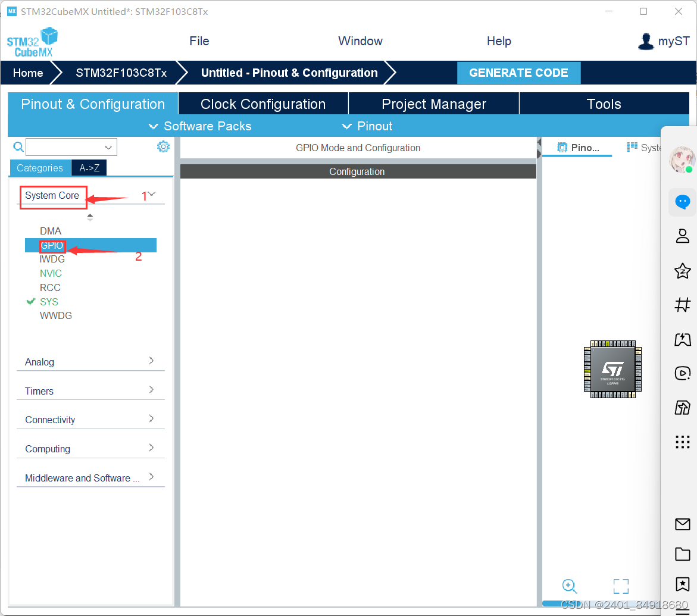Switch to the Tools tab
The height and width of the screenshot is (616, 697).
point(604,104)
